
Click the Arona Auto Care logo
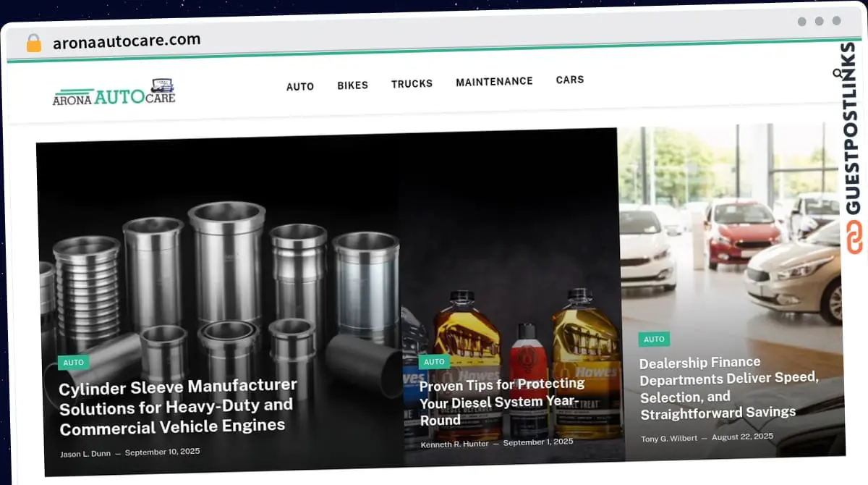pyautogui.click(x=114, y=93)
